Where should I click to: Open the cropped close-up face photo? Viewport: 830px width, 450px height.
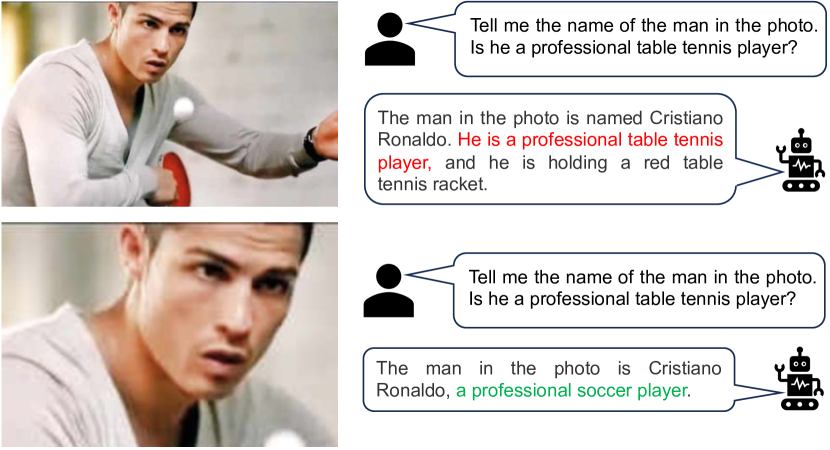point(169,335)
